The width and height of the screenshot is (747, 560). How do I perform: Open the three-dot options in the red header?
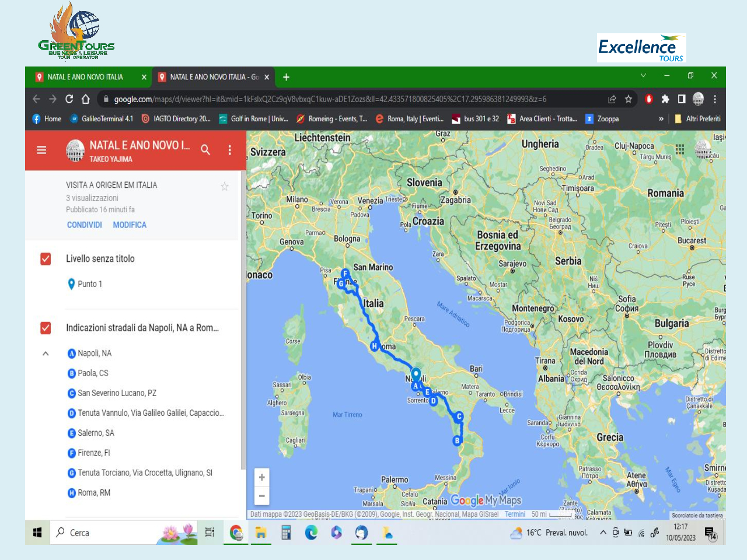(230, 150)
